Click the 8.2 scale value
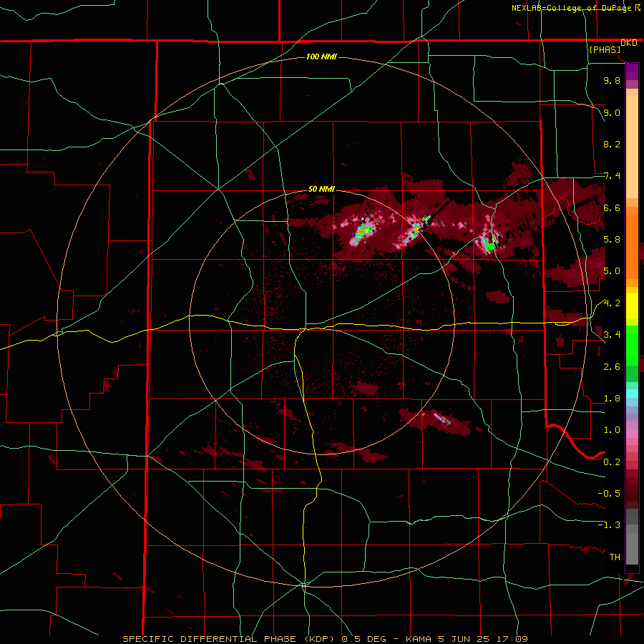 (x=612, y=144)
